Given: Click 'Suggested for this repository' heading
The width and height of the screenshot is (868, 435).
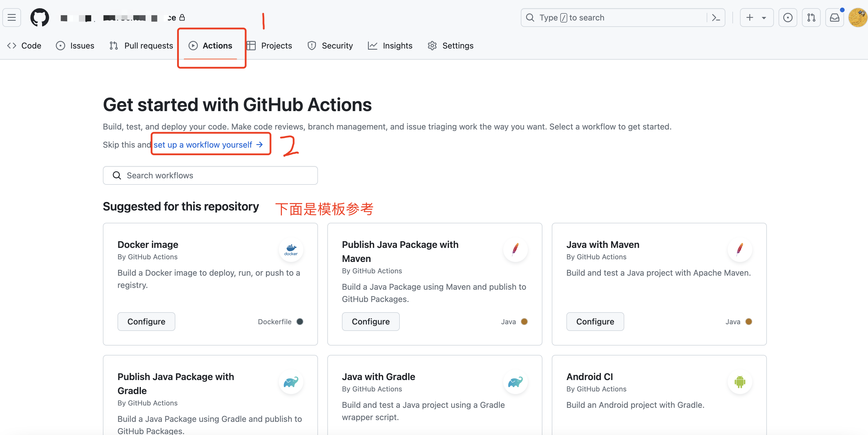Looking at the screenshot, I should (181, 206).
